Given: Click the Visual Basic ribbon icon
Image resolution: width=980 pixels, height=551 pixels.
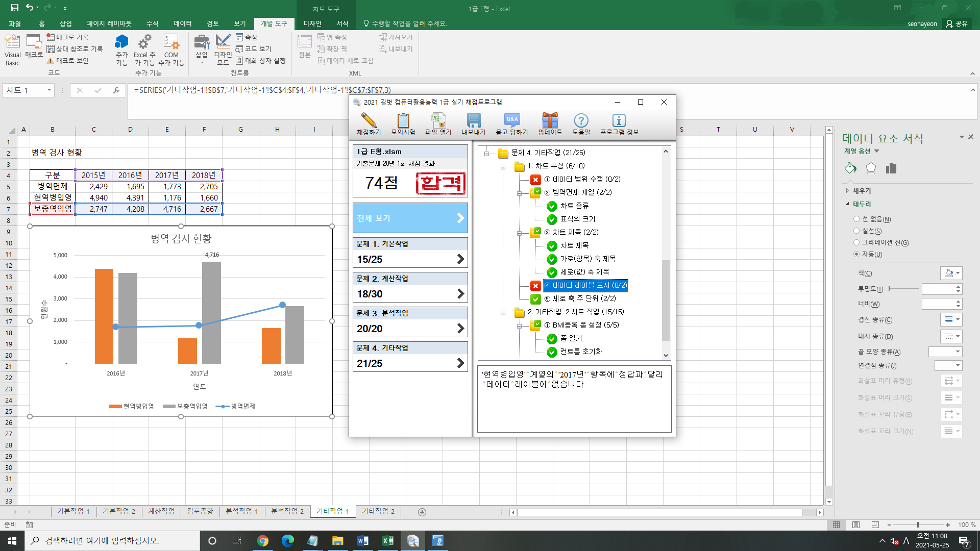Looking at the screenshot, I should (12, 50).
